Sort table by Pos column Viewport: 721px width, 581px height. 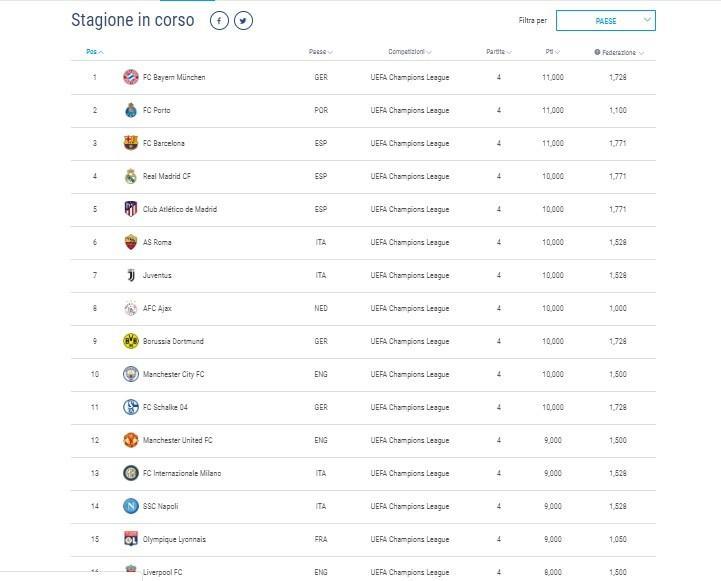(x=95, y=51)
